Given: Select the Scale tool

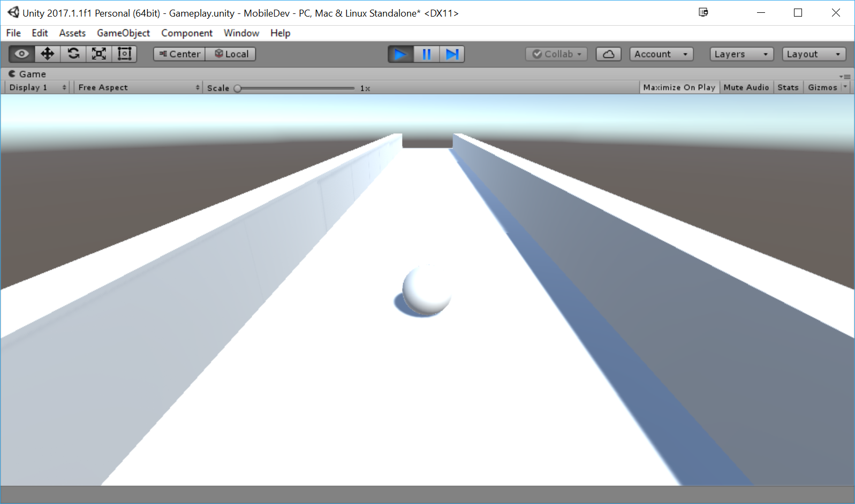Looking at the screenshot, I should (x=99, y=54).
